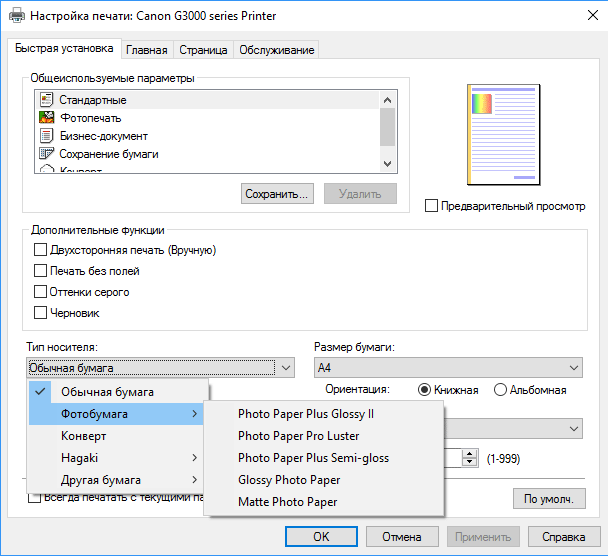Expand the Другая бумага submenu arrow
This screenshot has height=556, width=608.
click(195, 480)
